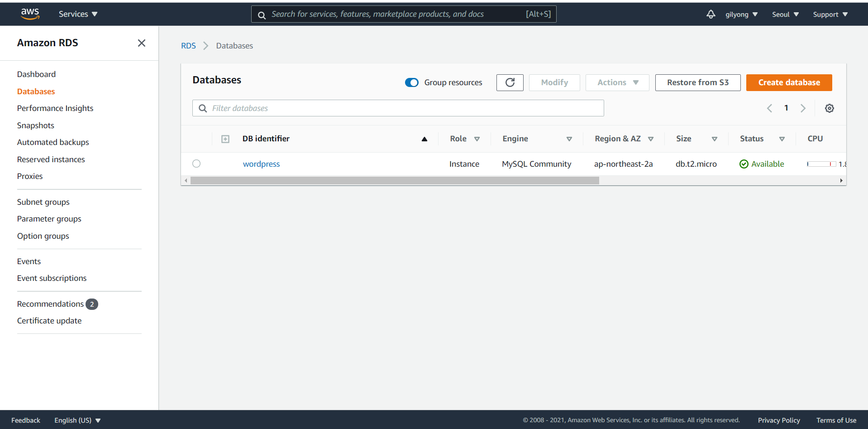Screen dimensions: 868x429
Task: Refresh the databases list
Action: tap(510, 82)
